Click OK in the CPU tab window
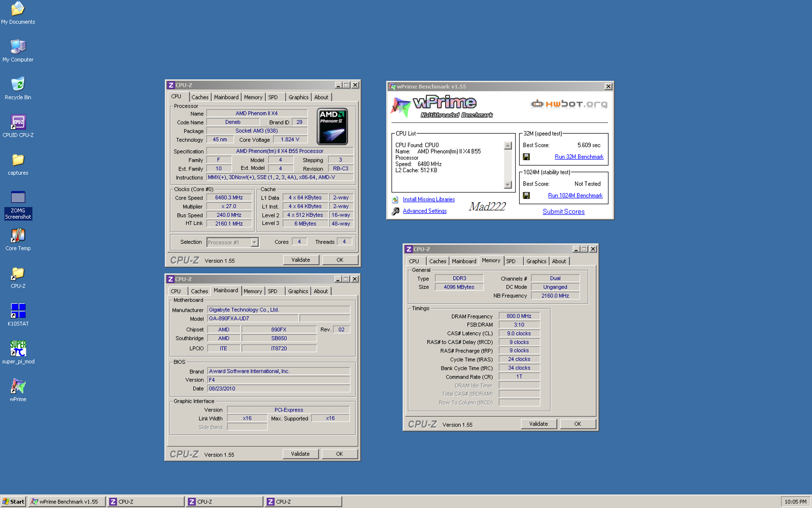812x508 pixels. tap(340, 260)
